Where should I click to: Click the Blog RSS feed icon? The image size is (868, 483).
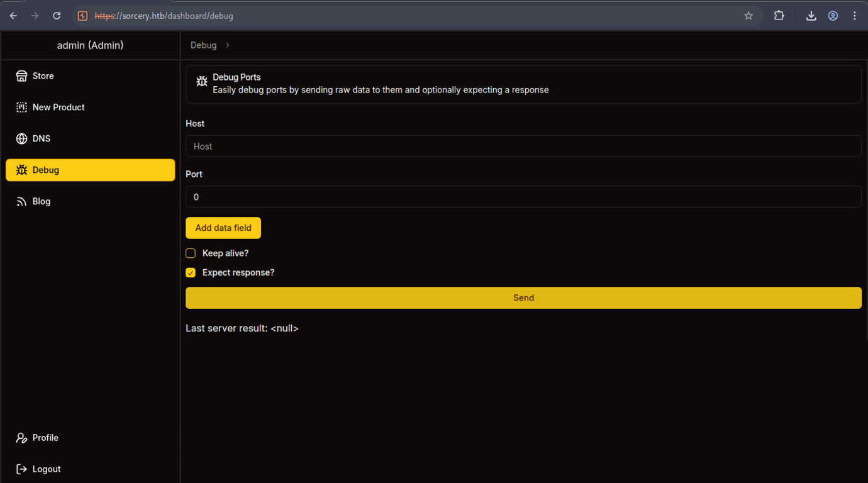click(21, 202)
